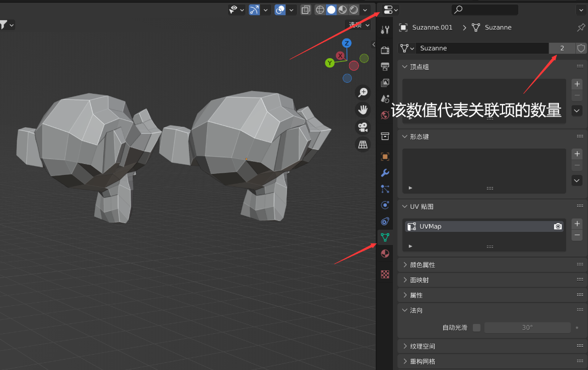
Task: Click the pan view hand icon
Action: [x=363, y=110]
